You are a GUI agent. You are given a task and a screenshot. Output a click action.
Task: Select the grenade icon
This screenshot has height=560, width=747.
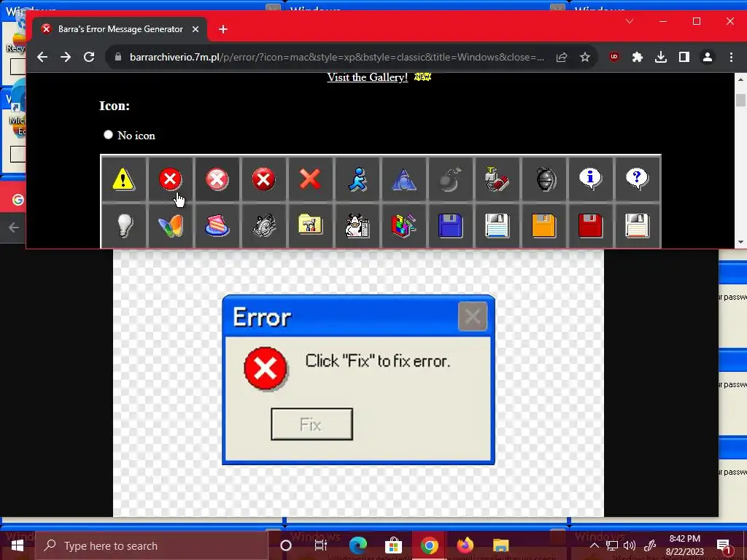click(x=544, y=179)
